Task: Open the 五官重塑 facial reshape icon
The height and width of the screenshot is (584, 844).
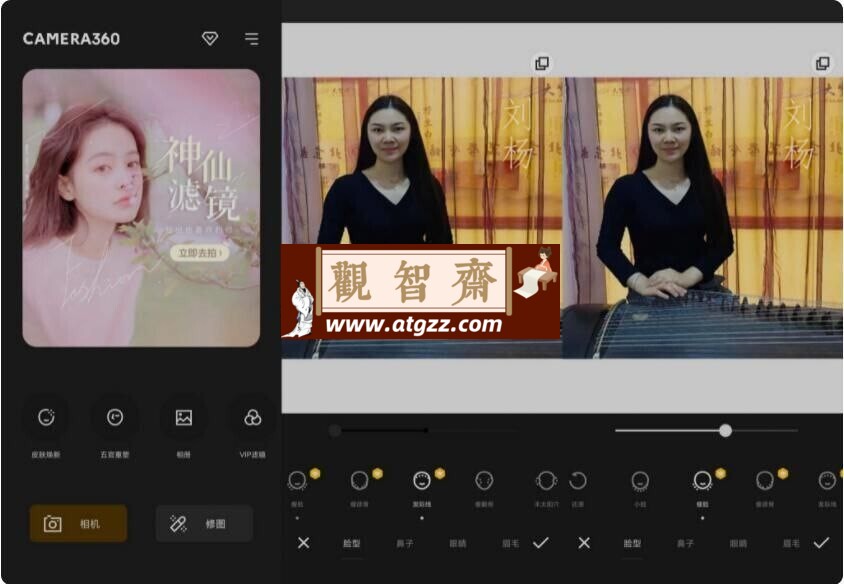Action: (x=115, y=417)
